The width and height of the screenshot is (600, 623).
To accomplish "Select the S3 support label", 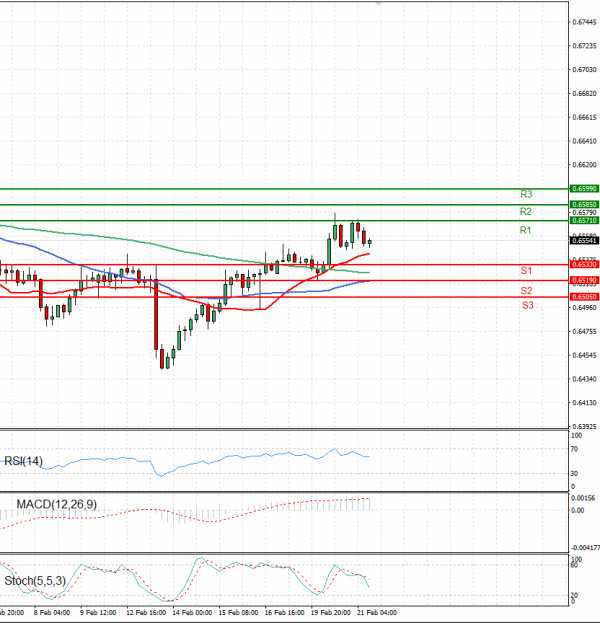I will (528, 305).
